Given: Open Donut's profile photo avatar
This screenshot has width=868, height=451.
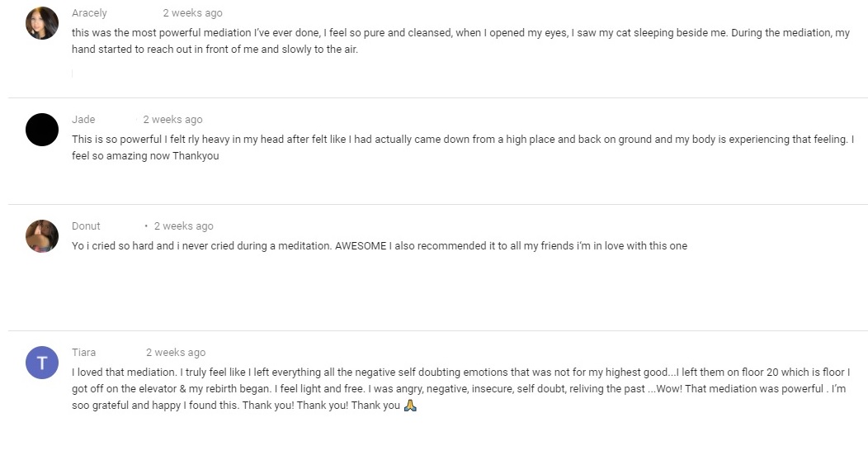Looking at the screenshot, I should click(x=42, y=236).
